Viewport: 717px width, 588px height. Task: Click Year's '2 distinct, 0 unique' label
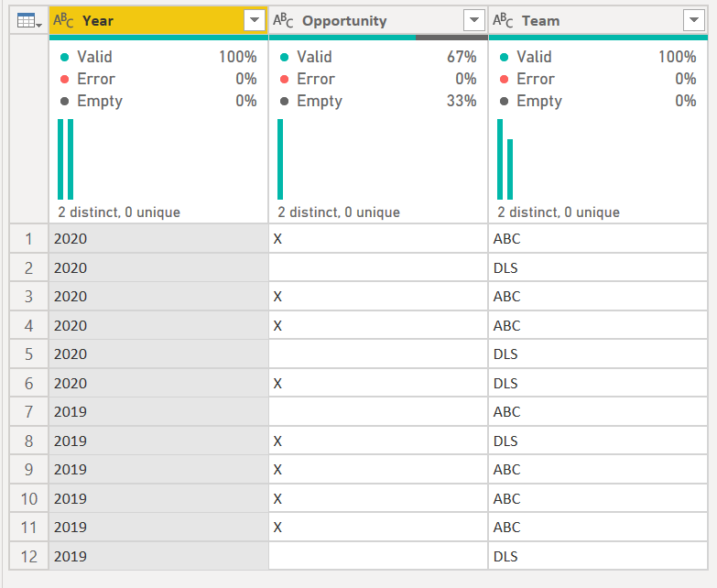tap(119, 212)
